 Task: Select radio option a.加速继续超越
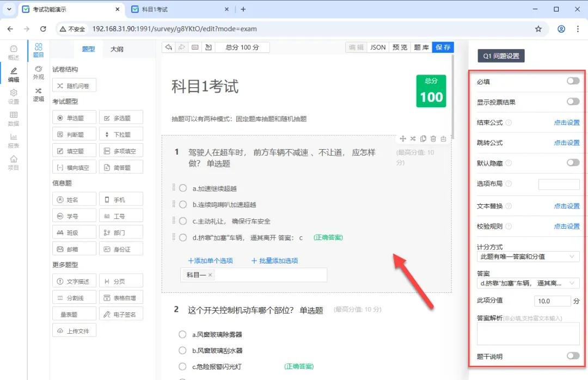[x=183, y=188]
